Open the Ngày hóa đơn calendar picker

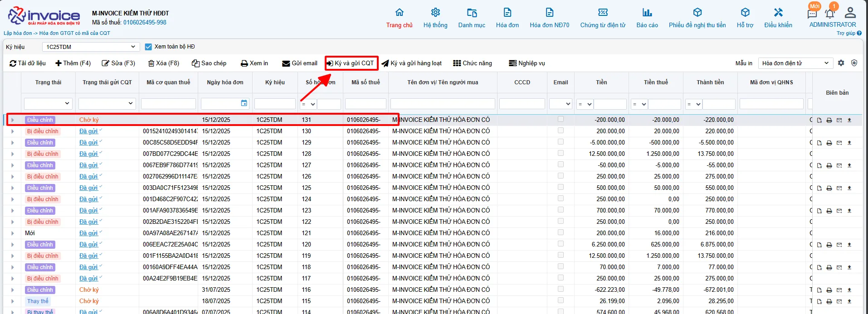(x=244, y=103)
